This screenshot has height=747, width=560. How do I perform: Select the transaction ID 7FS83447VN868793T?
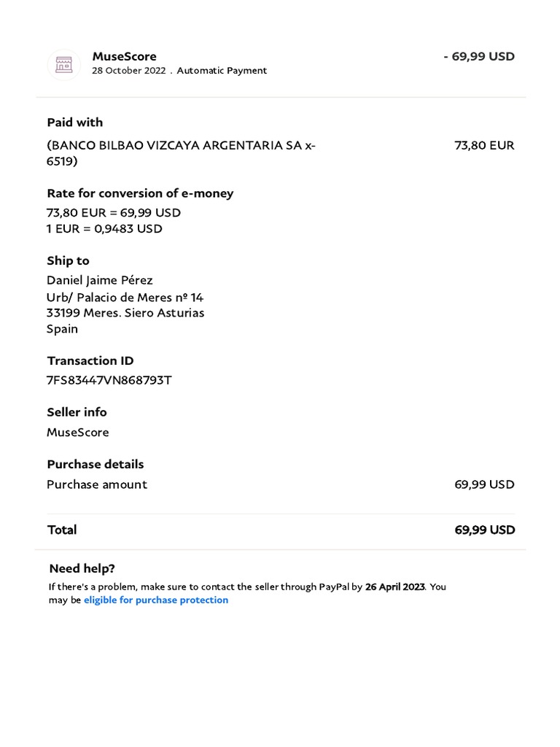(109, 380)
